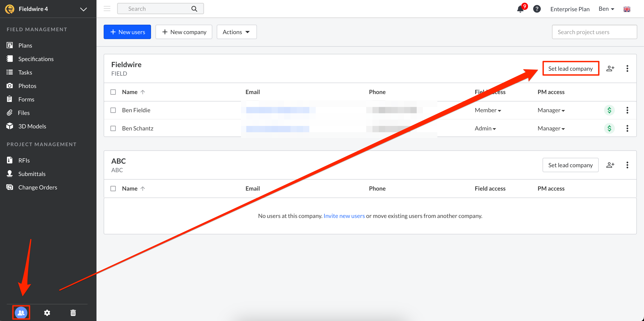Focus the Search project users field

(594, 32)
